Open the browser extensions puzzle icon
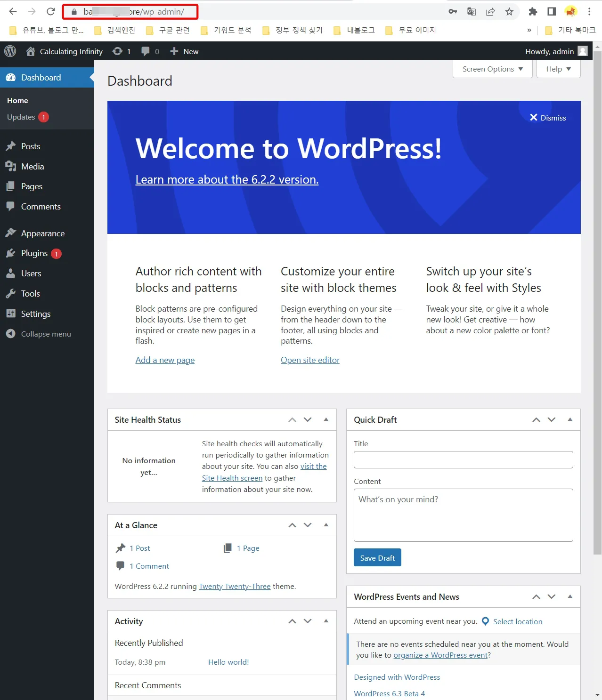The width and height of the screenshot is (602, 700). point(533,12)
